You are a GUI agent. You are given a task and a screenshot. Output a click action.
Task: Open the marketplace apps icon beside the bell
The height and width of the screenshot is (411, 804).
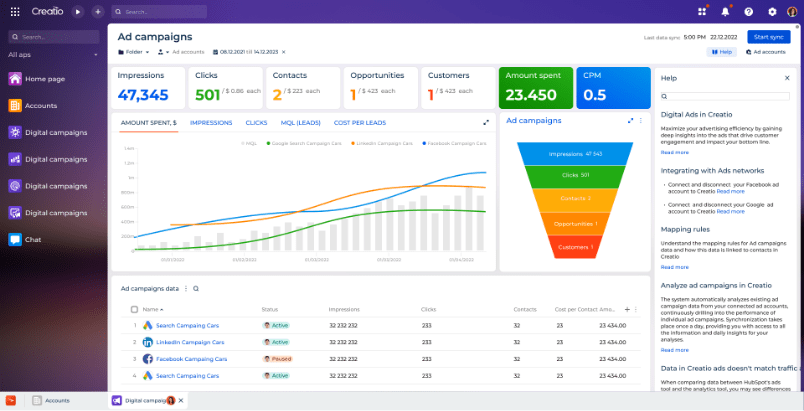click(x=702, y=12)
